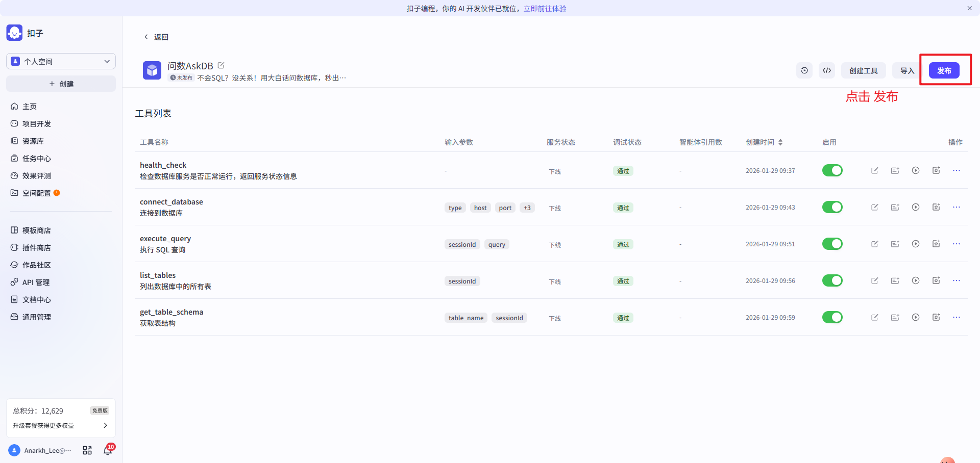Viewport: 980px width, 463px height.
Task: Edit the list_tables tool
Action: (x=875, y=280)
